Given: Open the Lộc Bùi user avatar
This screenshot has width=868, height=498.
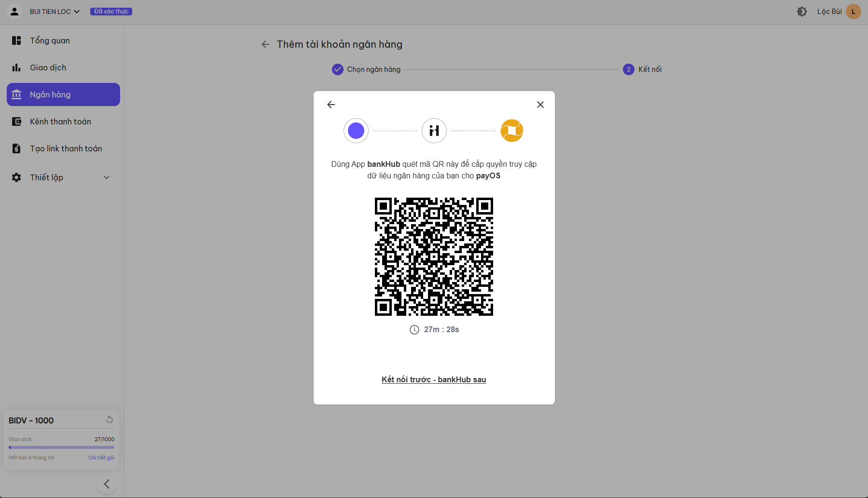Looking at the screenshot, I should pos(853,12).
